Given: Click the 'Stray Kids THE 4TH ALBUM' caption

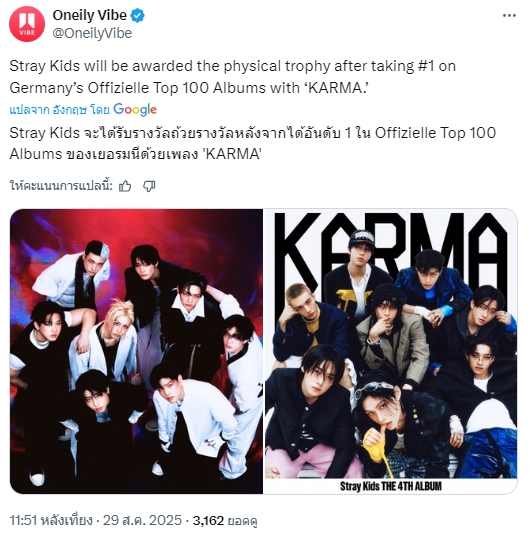Looking at the screenshot, I should 391,486.
